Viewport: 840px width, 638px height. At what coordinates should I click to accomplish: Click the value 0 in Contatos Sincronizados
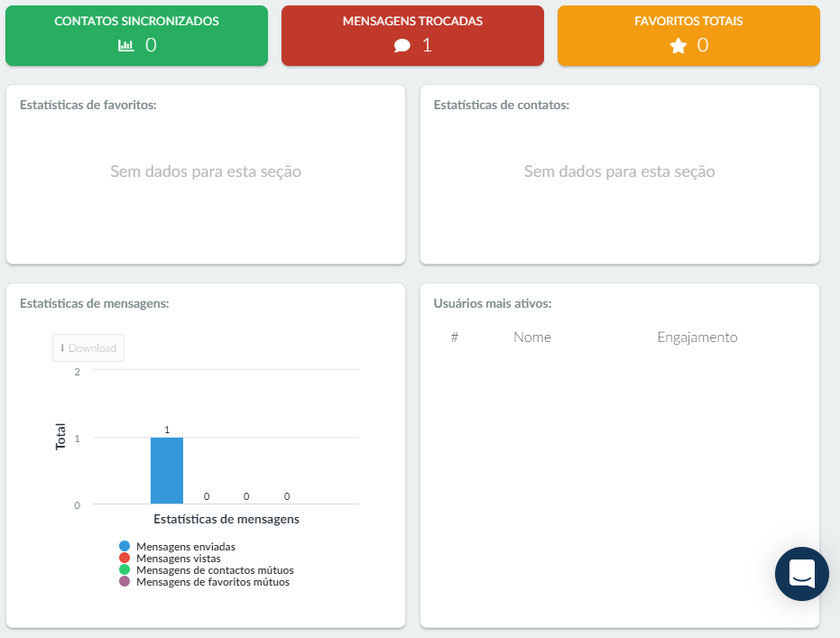tap(151, 45)
